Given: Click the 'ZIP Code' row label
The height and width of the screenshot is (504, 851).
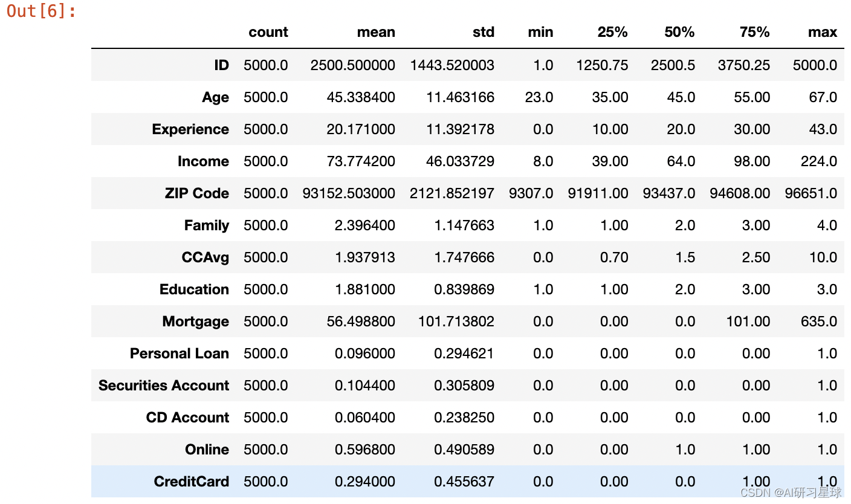Looking at the screenshot, I should tap(197, 193).
